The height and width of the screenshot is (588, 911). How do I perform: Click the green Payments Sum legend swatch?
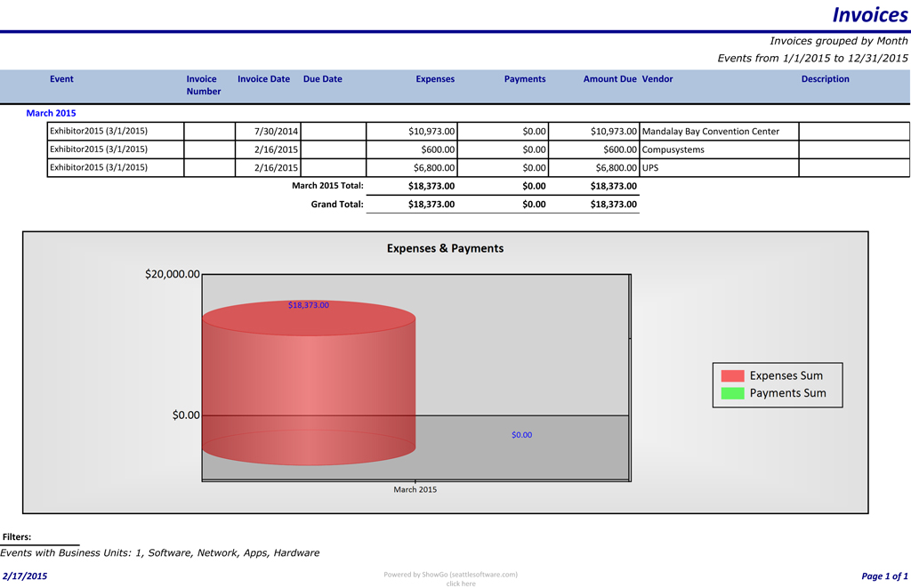(x=733, y=393)
